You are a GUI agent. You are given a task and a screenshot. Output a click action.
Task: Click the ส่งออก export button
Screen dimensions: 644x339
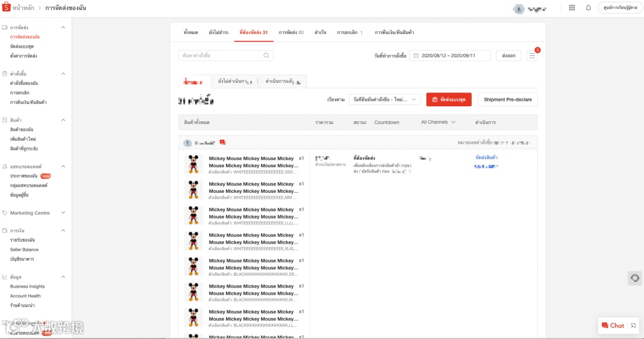tap(509, 56)
